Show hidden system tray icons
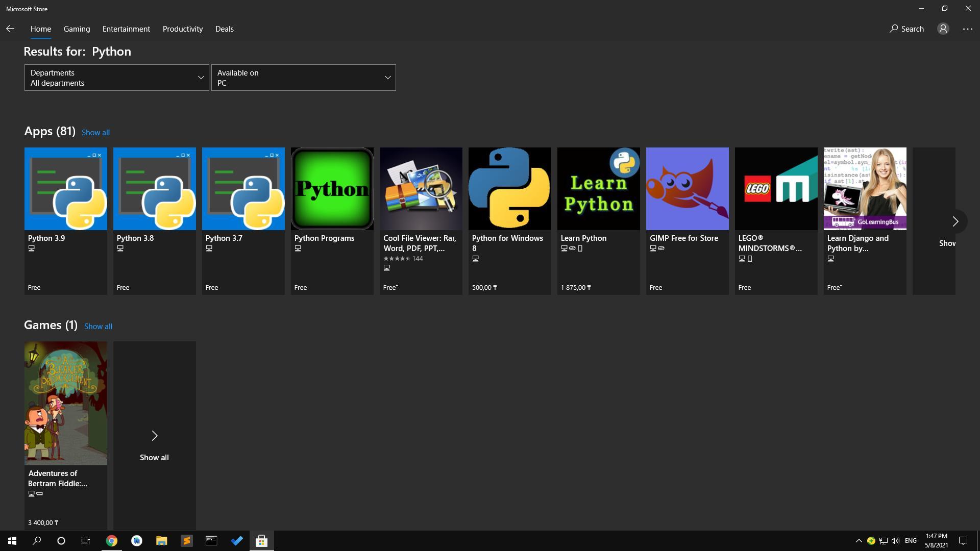The height and width of the screenshot is (551, 980). (859, 541)
